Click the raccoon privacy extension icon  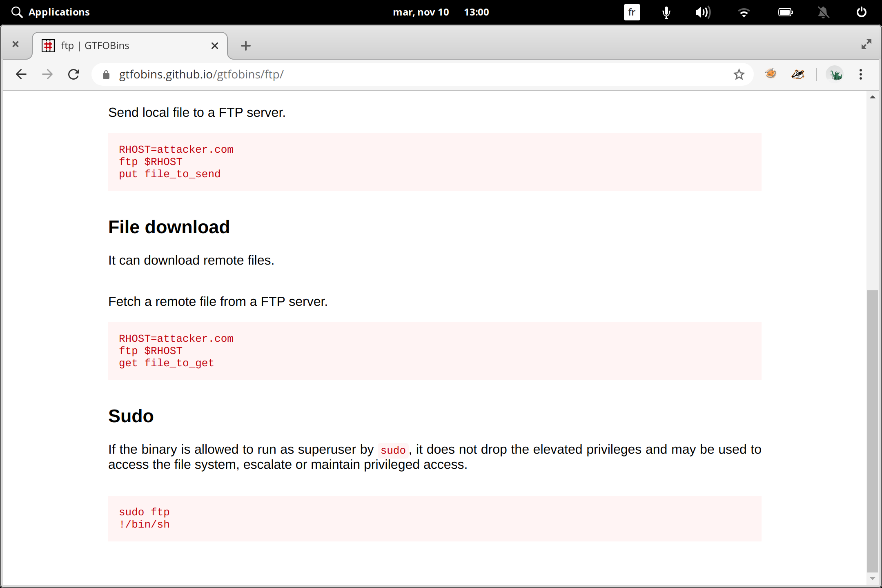tap(797, 74)
